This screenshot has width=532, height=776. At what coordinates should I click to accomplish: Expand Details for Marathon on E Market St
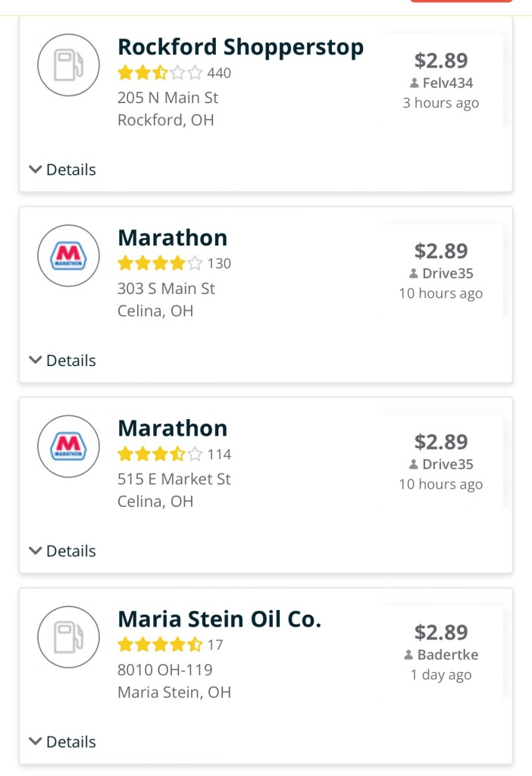[x=63, y=551]
